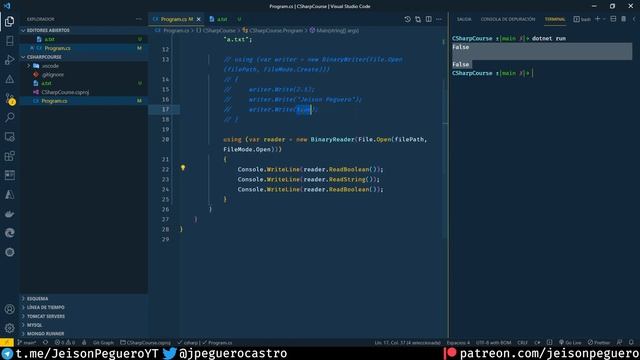
Task: Collapse the CSHARPCOURSE folder section
Action: point(84,57)
